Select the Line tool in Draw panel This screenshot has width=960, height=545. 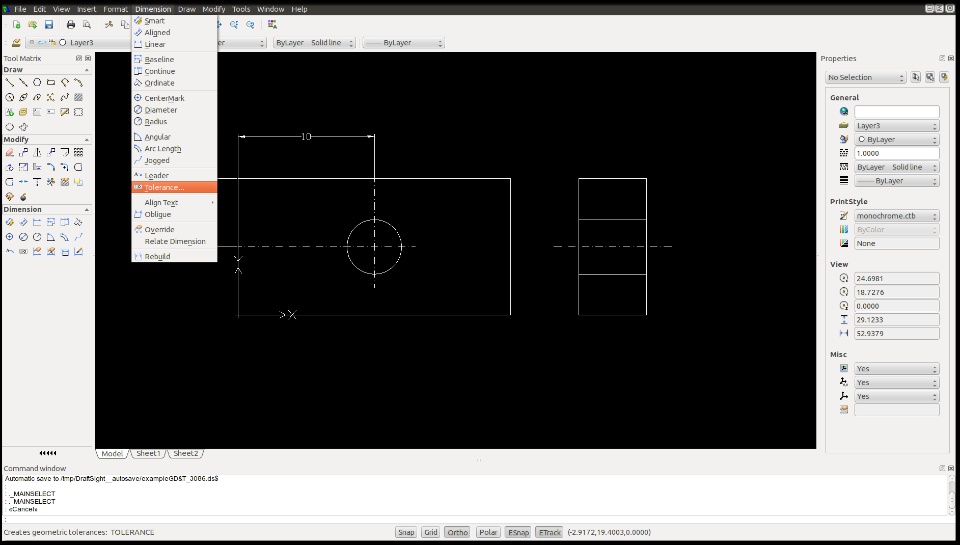pos(9,82)
